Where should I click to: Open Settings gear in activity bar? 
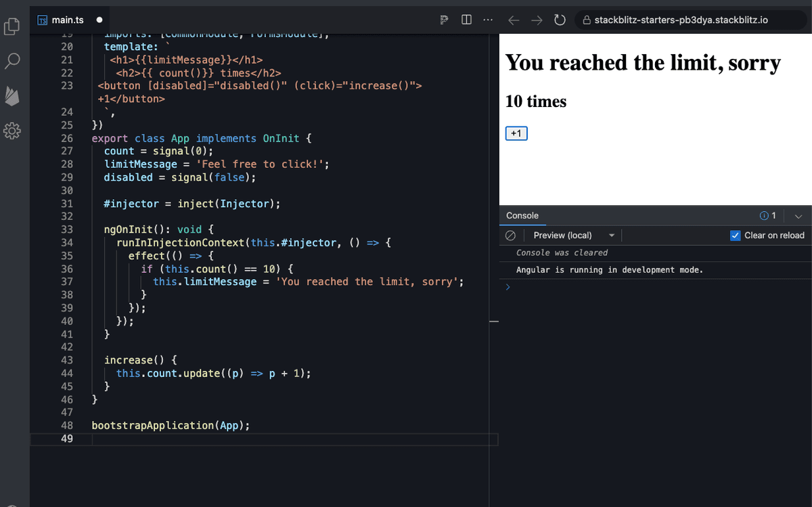pos(13,130)
